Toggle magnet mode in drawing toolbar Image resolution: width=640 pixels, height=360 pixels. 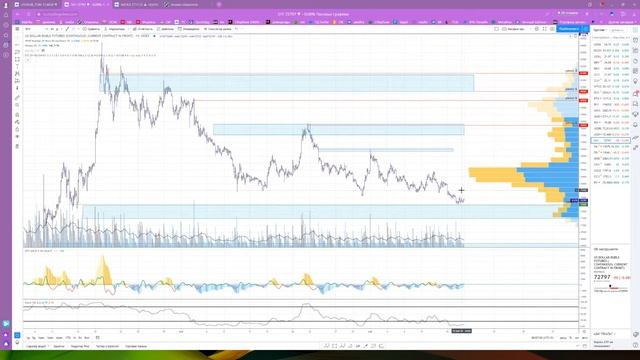(x=17, y=115)
